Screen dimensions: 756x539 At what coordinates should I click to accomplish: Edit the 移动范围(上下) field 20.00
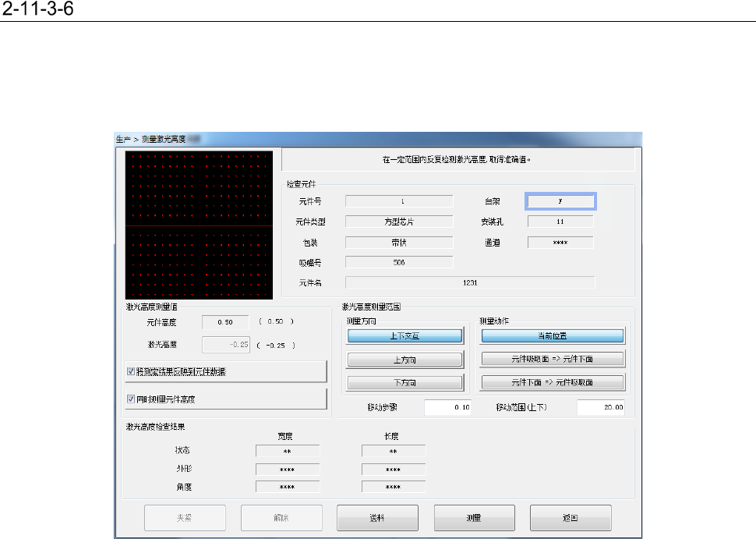(601, 407)
